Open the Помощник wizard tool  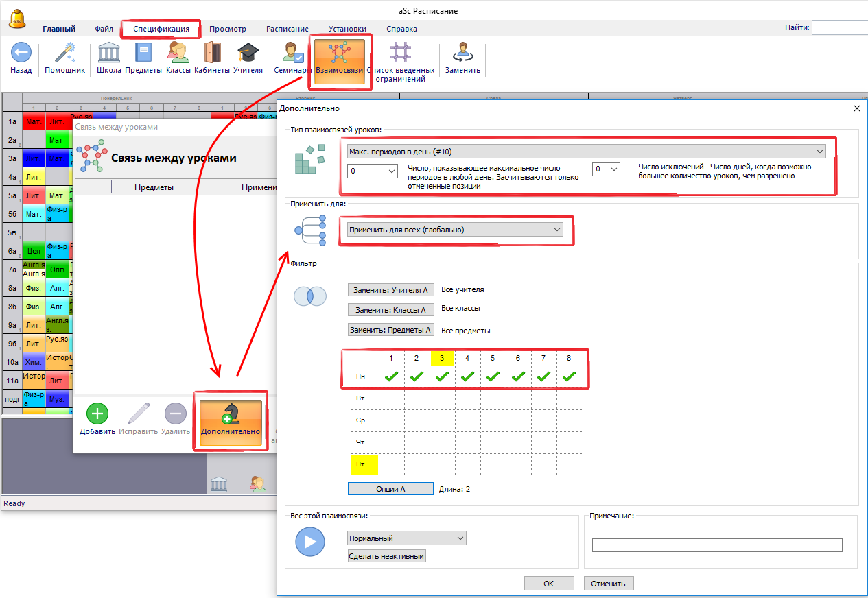(64, 53)
